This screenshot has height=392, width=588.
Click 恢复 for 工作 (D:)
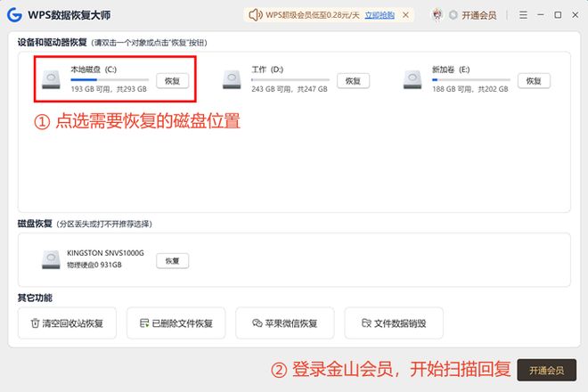coord(354,81)
